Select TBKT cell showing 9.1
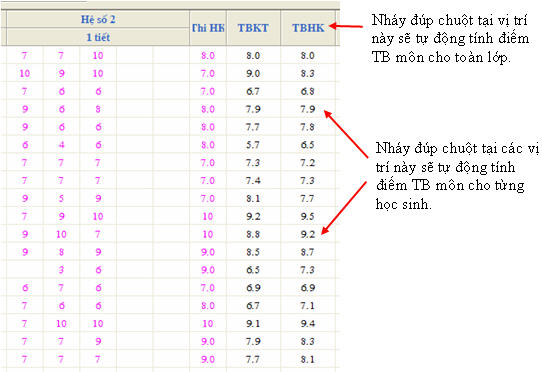The image size is (542, 372). click(x=253, y=324)
